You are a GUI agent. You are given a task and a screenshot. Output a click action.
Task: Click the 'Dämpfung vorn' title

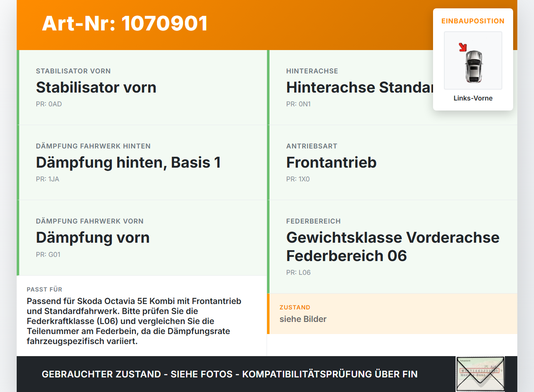(93, 237)
